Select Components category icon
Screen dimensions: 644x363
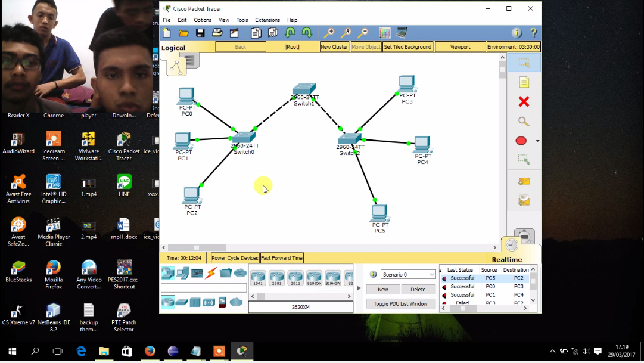(197, 273)
